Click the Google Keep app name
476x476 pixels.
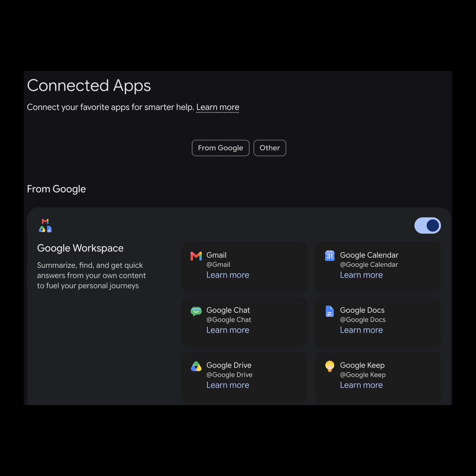[x=362, y=365]
